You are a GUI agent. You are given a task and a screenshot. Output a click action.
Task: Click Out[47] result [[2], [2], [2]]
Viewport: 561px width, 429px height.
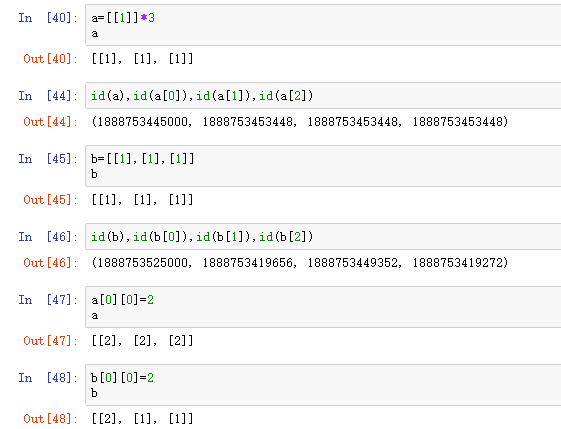click(142, 340)
